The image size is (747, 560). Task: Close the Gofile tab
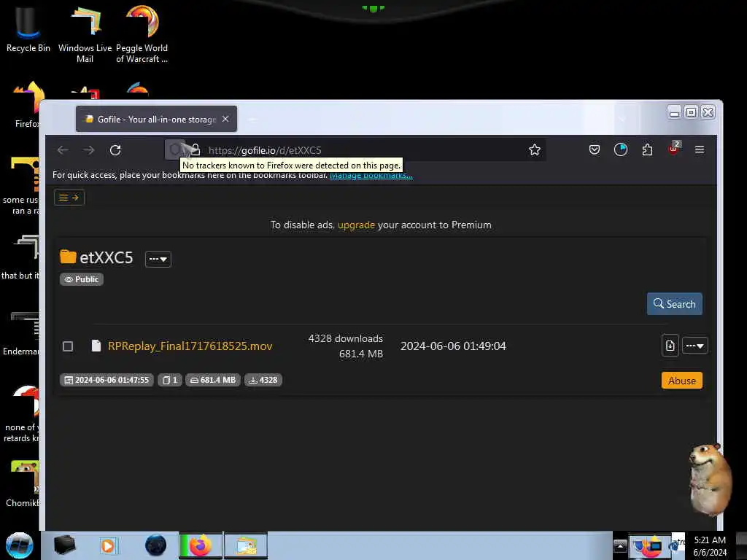click(225, 119)
